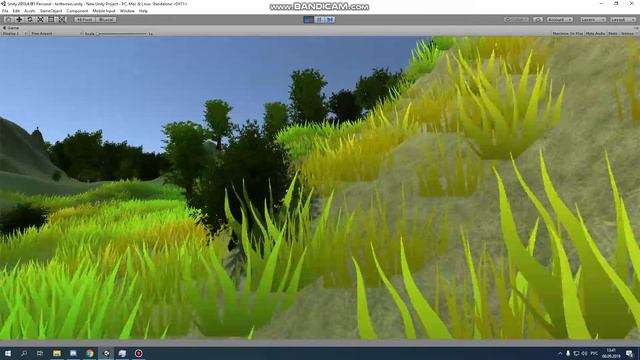Viewport: 640px width, 360px height.
Task: Open the network tray icon
Action: pos(576,353)
